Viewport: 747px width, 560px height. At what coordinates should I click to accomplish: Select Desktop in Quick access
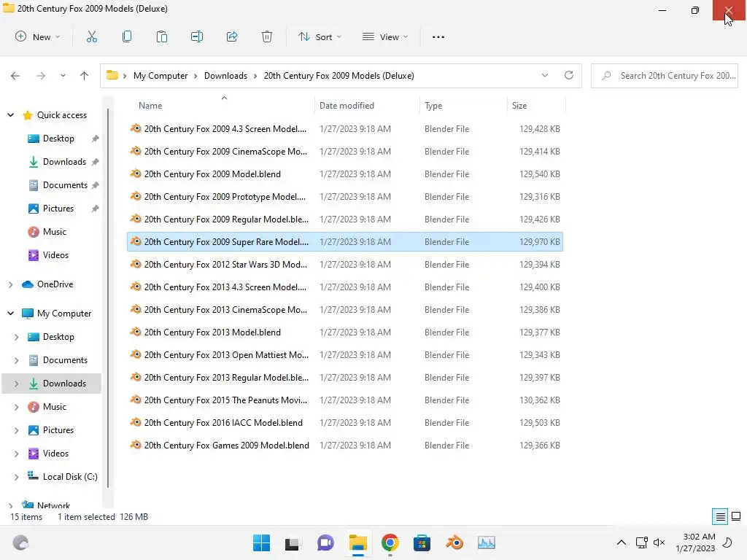pyautogui.click(x=58, y=139)
